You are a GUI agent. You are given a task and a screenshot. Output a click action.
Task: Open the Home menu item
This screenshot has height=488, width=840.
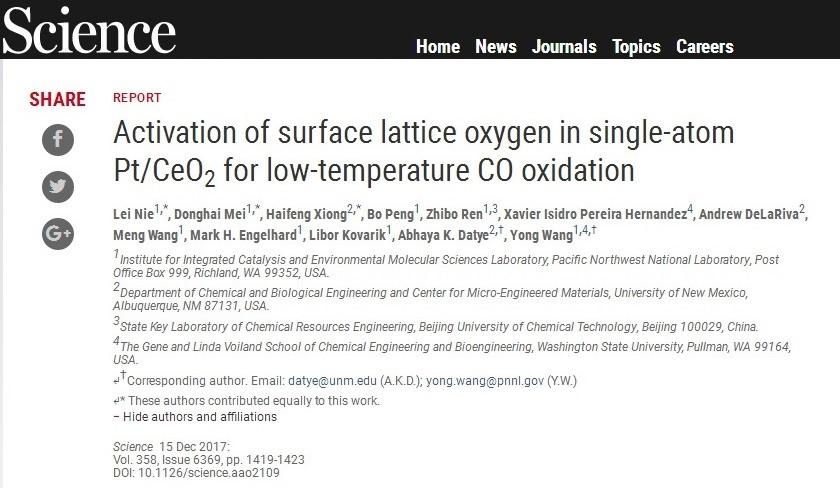pos(438,47)
